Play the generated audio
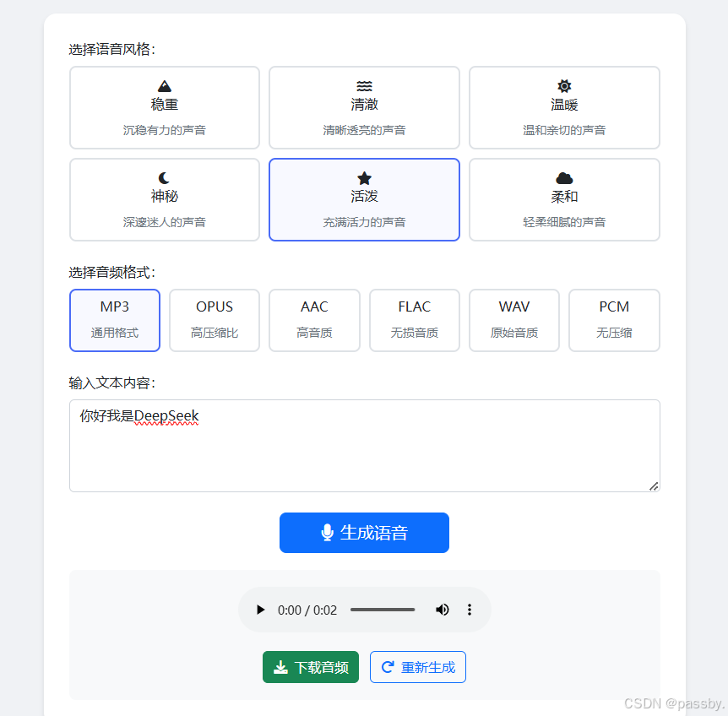Viewport: 728px width, 716px height. point(260,610)
